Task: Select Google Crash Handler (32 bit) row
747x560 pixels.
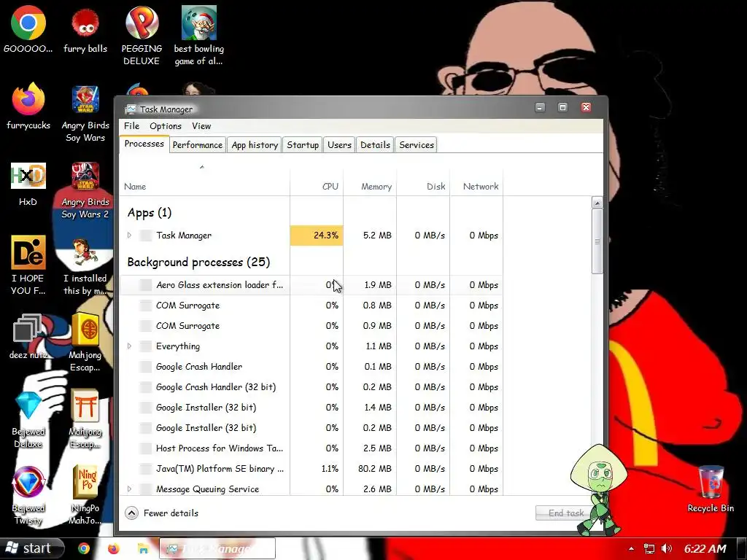Action: click(x=311, y=386)
